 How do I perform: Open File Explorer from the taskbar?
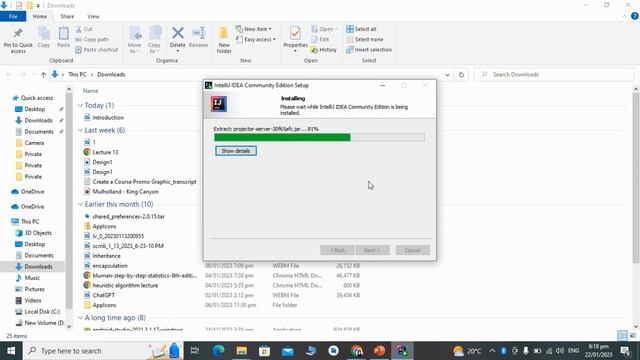242,351
